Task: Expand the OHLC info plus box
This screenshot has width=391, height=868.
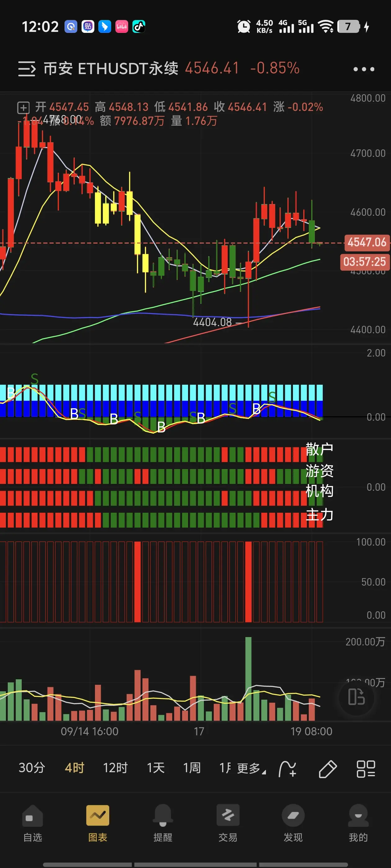Action: click(23, 108)
